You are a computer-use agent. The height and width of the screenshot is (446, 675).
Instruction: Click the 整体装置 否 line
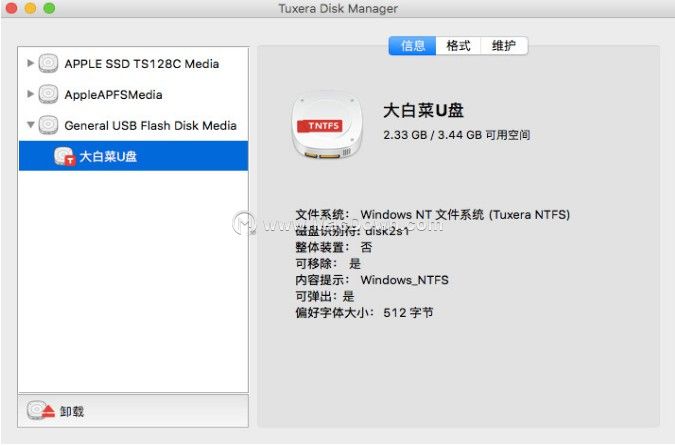click(x=334, y=247)
